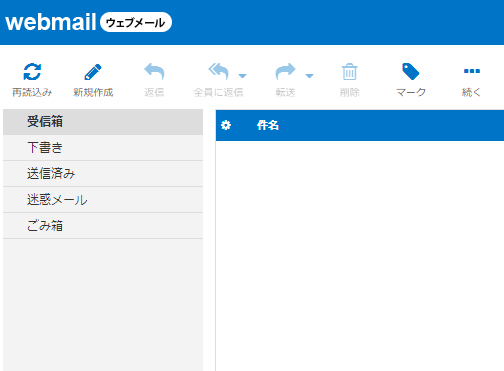504x371 pixels.
Task: Click the 転送 forward arrow icon
Action: (285, 71)
